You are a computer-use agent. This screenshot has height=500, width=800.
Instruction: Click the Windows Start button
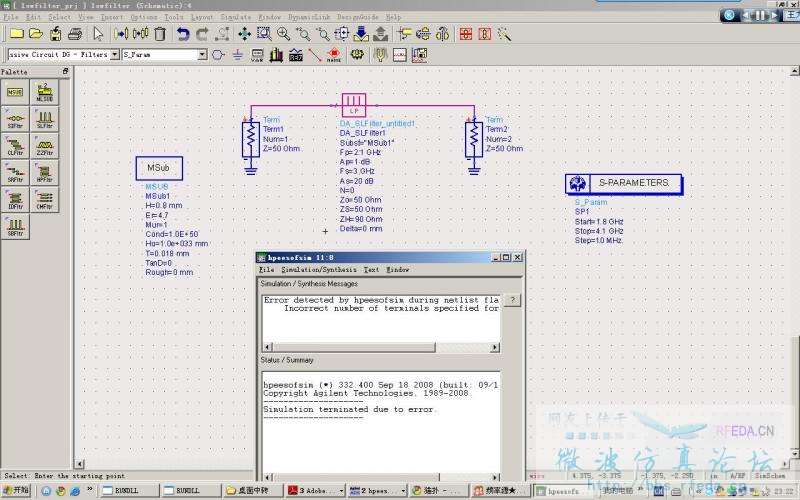pos(16,490)
